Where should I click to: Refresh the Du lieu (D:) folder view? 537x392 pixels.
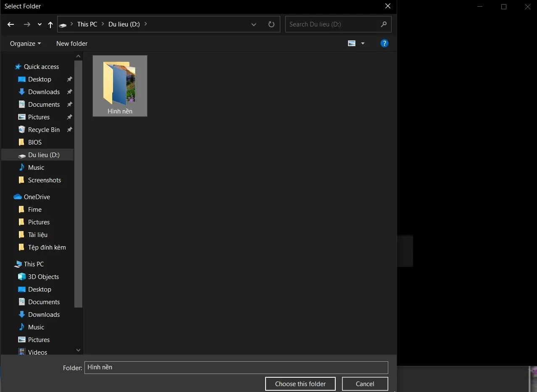pos(271,24)
